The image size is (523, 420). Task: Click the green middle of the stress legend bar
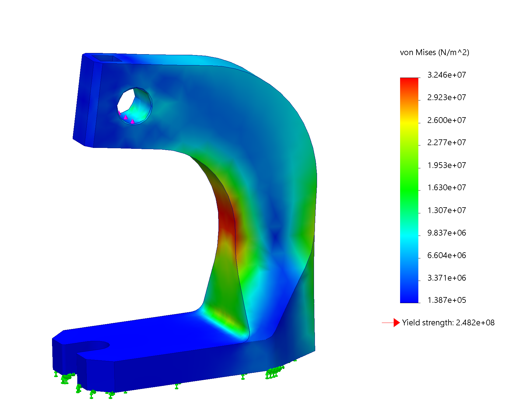point(409,189)
